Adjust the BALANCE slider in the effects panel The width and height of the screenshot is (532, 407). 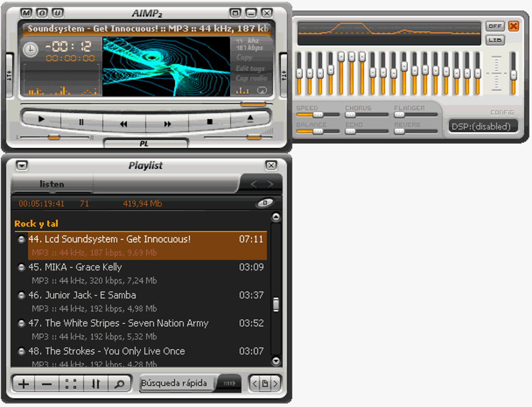tap(318, 131)
